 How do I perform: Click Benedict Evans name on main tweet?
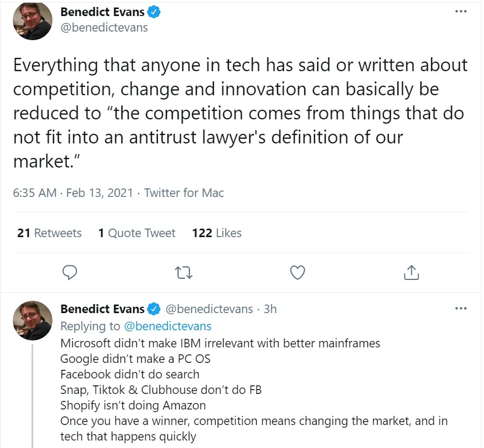(103, 12)
